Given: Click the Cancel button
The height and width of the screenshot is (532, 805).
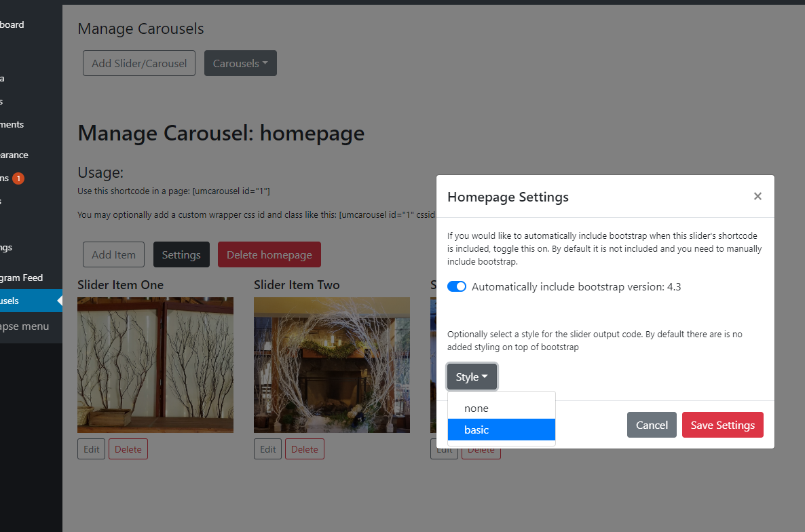Looking at the screenshot, I should 652,425.
